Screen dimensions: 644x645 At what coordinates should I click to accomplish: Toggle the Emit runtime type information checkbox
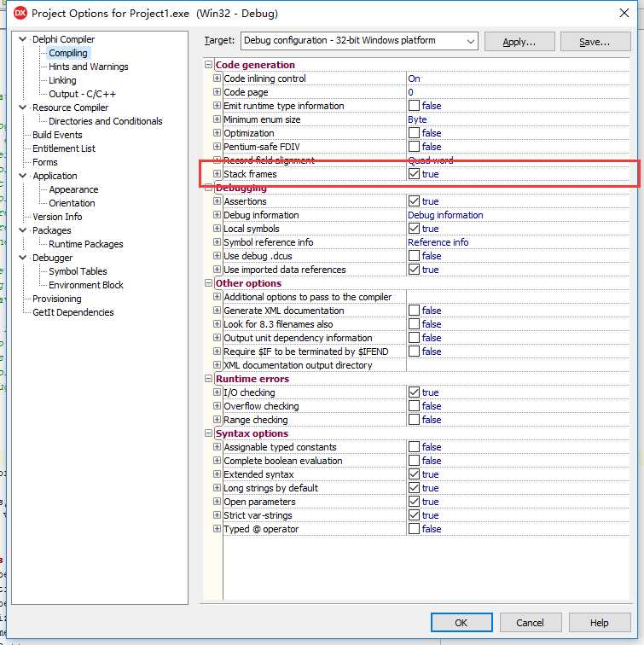pyautogui.click(x=414, y=106)
